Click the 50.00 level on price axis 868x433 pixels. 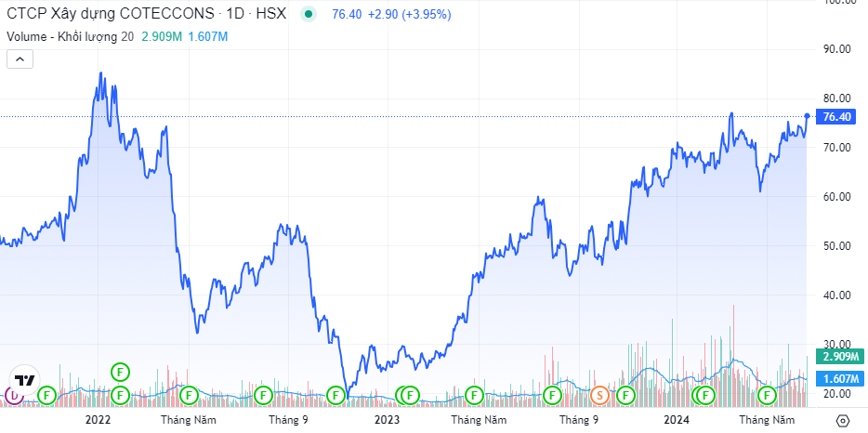838,246
